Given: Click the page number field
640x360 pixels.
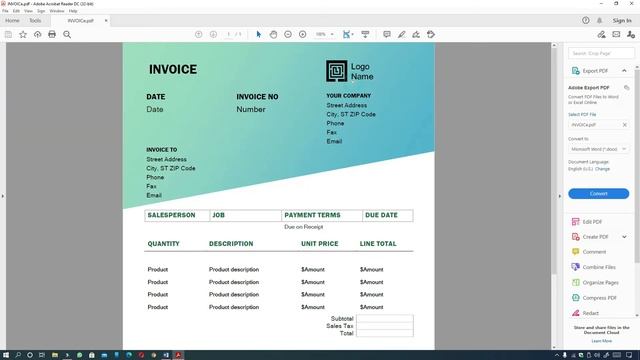Looking at the screenshot, I should [x=229, y=35].
